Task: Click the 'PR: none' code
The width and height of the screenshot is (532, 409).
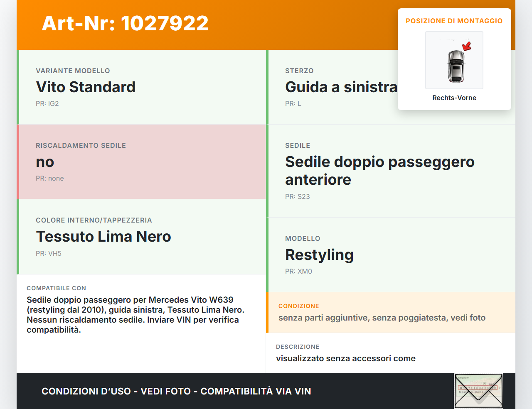Action: pos(50,178)
